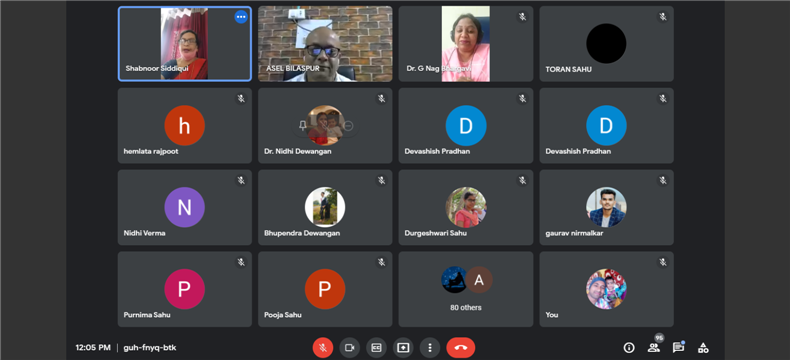
Task: Click the present screen icon
Action: [403, 347]
